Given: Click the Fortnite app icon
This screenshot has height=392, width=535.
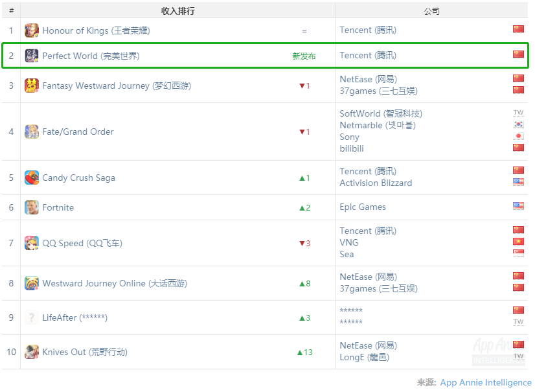Looking at the screenshot, I should (32, 207).
